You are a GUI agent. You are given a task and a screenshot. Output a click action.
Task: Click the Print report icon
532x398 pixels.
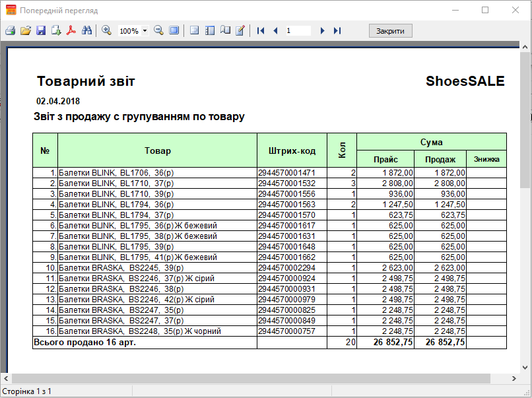(10, 31)
